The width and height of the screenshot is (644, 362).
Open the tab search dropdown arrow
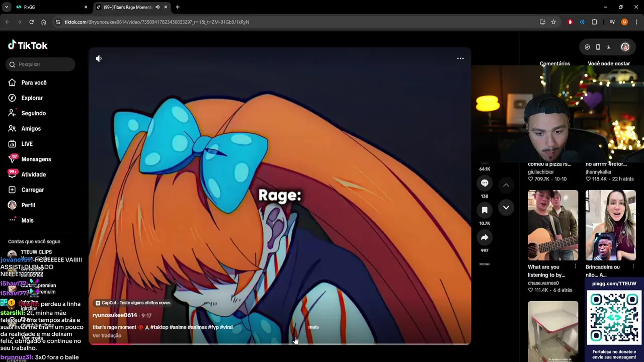click(x=7, y=7)
